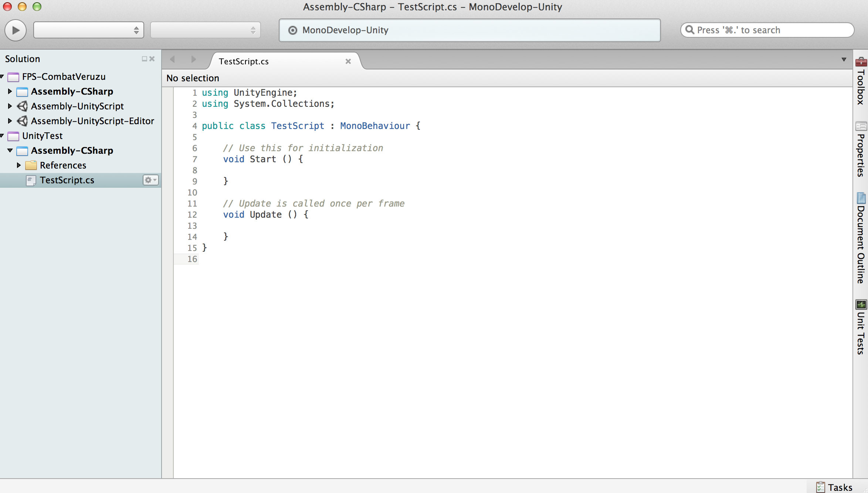The width and height of the screenshot is (868, 493).
Task: Close the Solution pad
Action: 152,59
